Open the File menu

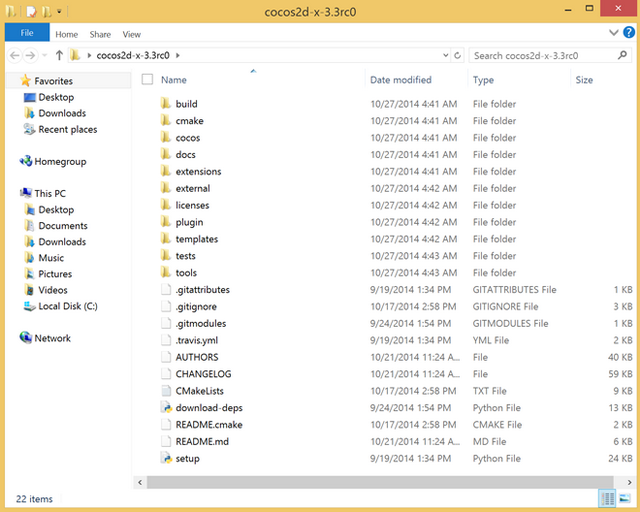point(27,33)
